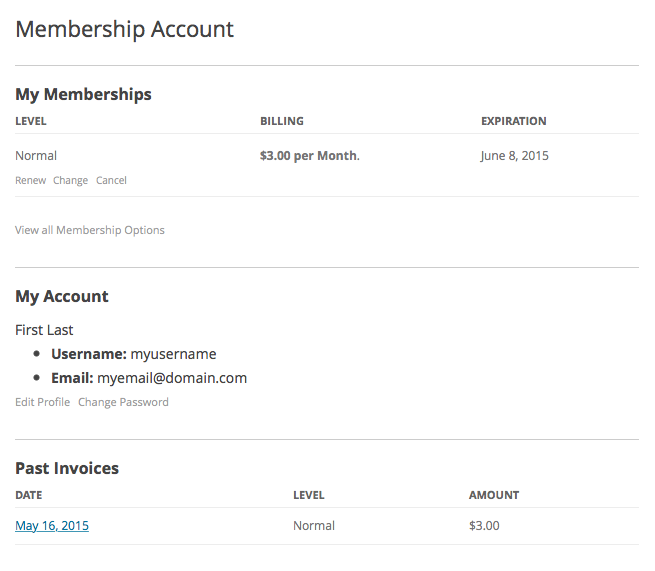The width and height of the screenshot is (655, 571).
Task: Click Change link under Normal membership
Action: point(70,181)
